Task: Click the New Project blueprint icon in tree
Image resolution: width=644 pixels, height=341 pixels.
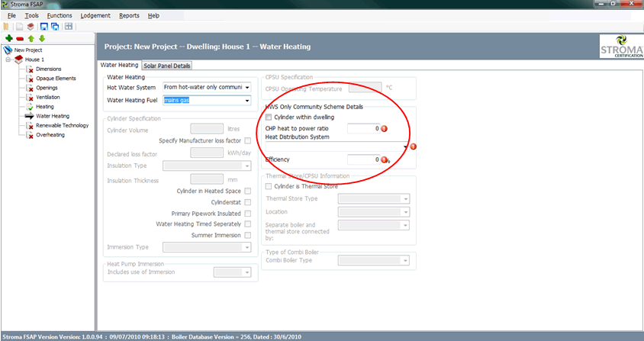Action: click(8, 50)
